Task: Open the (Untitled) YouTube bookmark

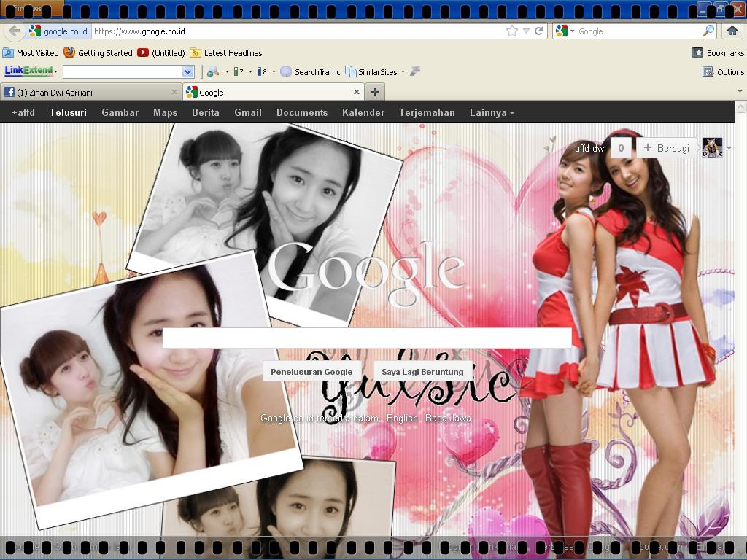Action: pos(161,52)
